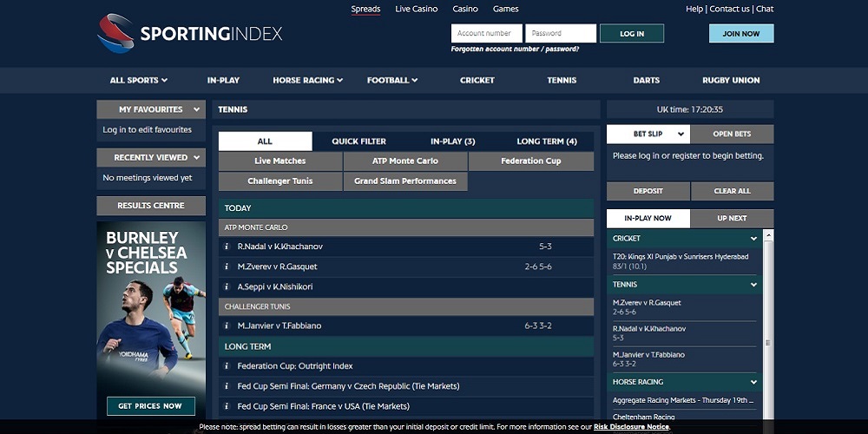Click Get Prices Now on banner
868x434 pixels.
(x=150, y=405)
